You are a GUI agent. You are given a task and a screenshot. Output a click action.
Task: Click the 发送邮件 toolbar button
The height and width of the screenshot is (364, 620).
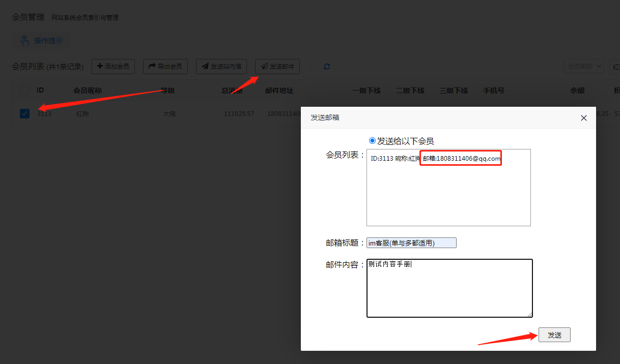coord(277,67)
